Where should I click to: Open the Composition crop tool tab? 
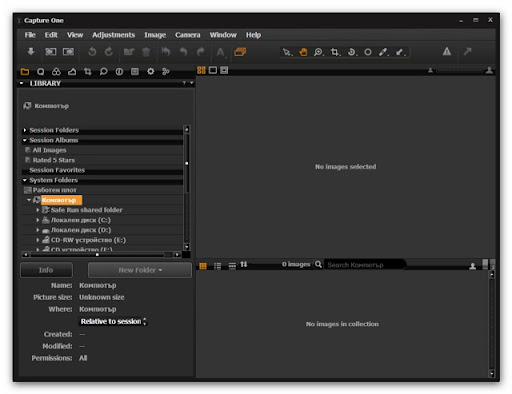88,72
